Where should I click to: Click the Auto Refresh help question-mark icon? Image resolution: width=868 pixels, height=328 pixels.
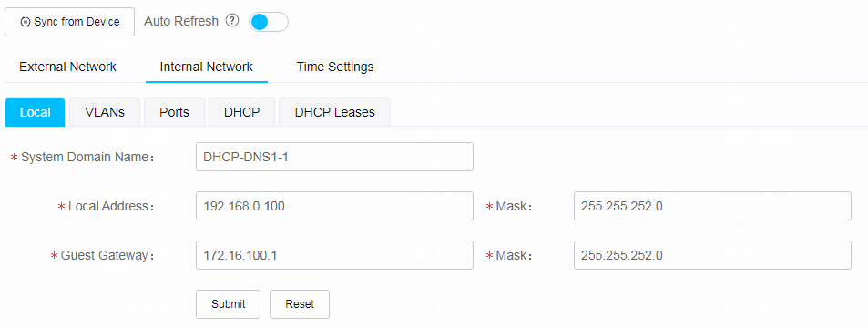232,21
